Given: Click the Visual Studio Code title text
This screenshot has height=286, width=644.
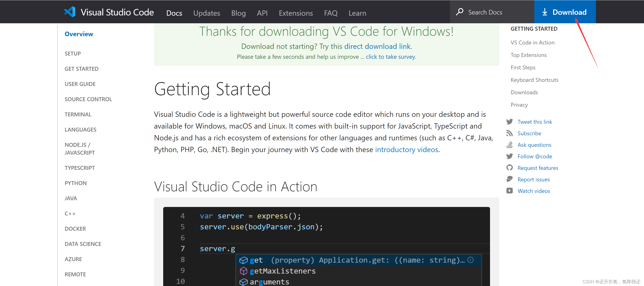Looking at the screenshot, I should tap(117, 12).
